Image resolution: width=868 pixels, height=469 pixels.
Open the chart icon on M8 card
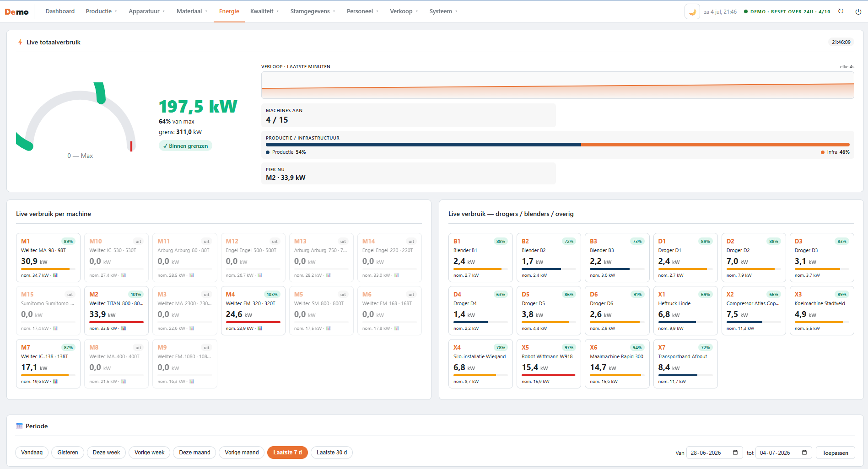click(124, 382)
